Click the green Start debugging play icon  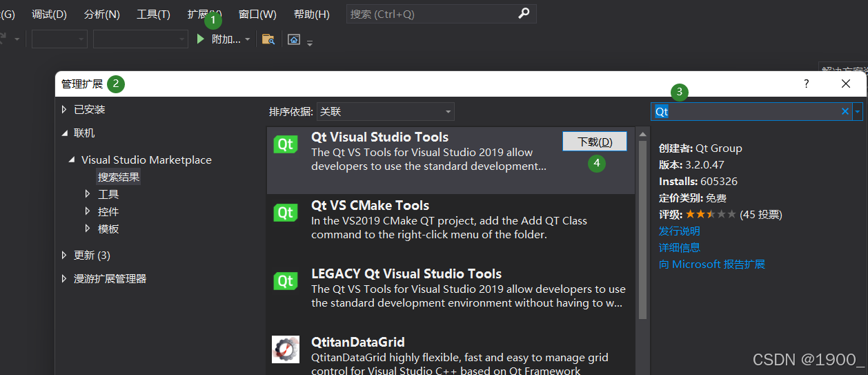pyautogui.click(x=201, y=39)
